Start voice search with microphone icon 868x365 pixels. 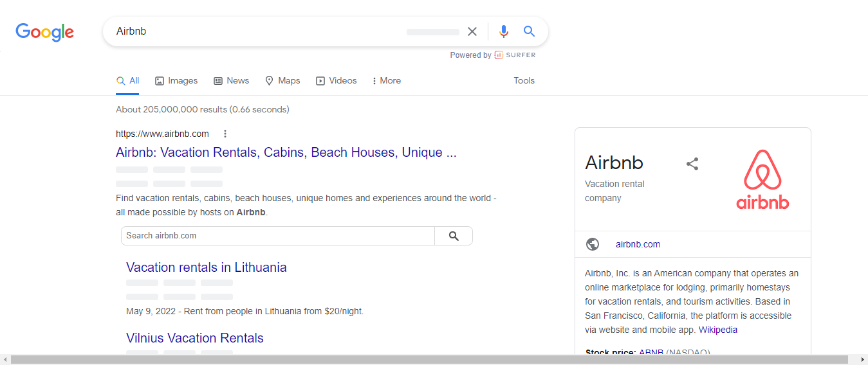coord(503,31)
